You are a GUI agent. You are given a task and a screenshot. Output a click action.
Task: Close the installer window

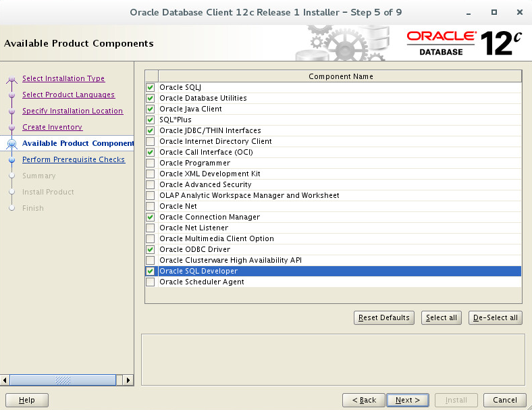click(x=519, y=12)
